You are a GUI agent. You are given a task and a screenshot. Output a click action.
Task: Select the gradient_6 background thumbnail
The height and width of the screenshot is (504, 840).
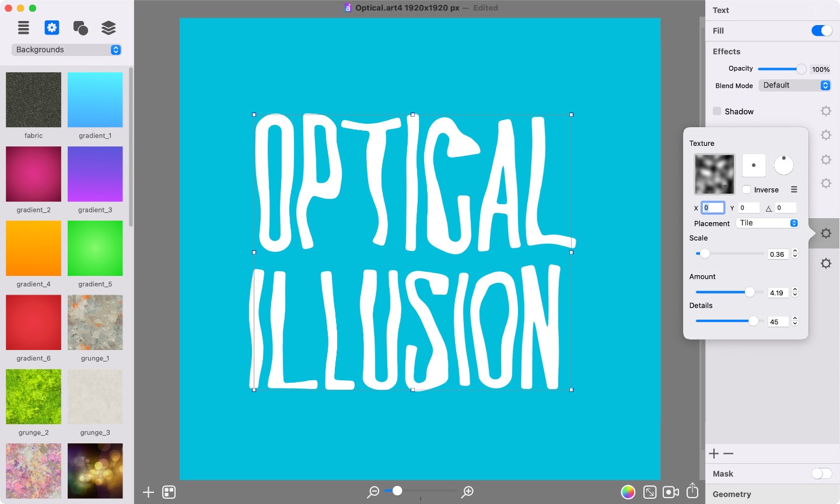pyautogui.click(x=33, y=322)
